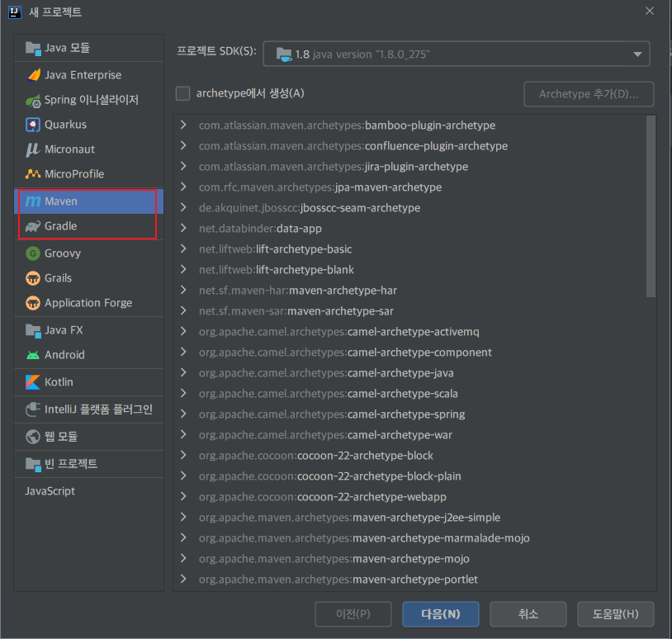Close the new project dialog
The height and width of the screenshot is (639, 672).
tap(649, 11)
